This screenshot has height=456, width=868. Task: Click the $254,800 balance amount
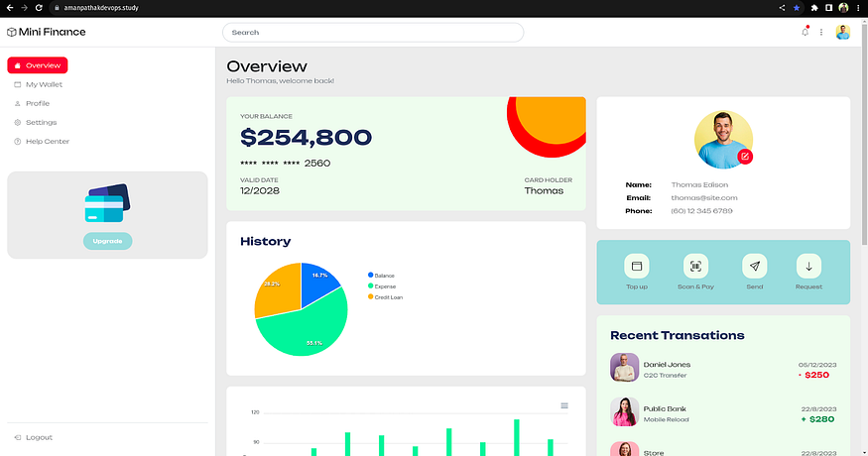pyautogui.click(x=306, y=137)
